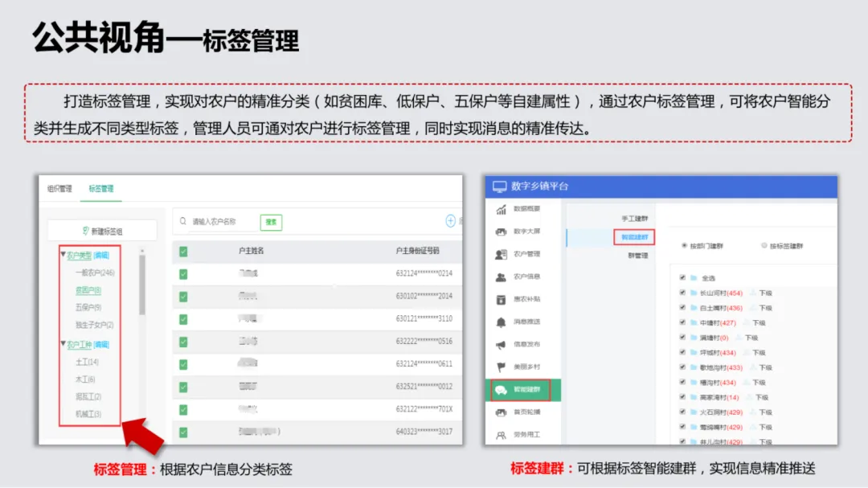Click the 智能建群 chat bubble icon
The height and width of the screenshot is (488, 868).
pyautogui.click(x=501, y=390)
